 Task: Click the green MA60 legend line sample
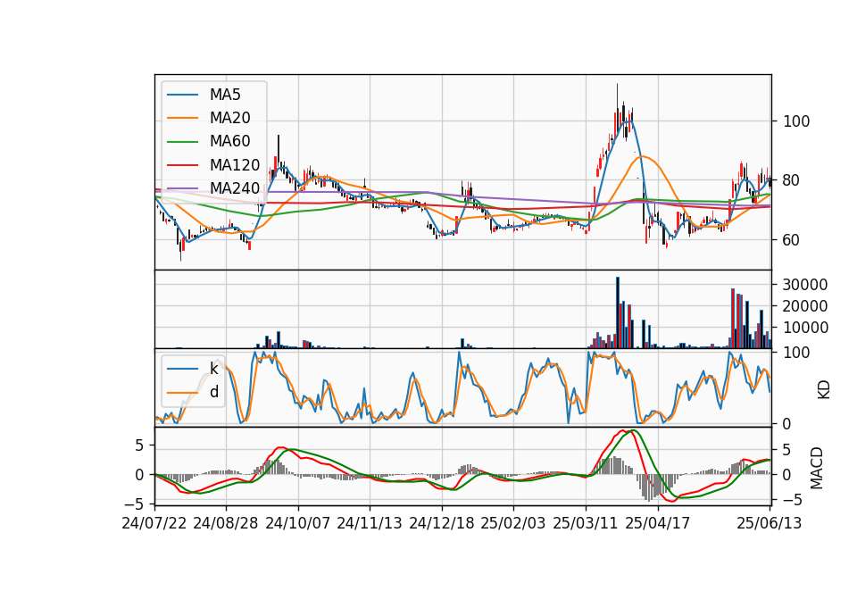point(182,142)
